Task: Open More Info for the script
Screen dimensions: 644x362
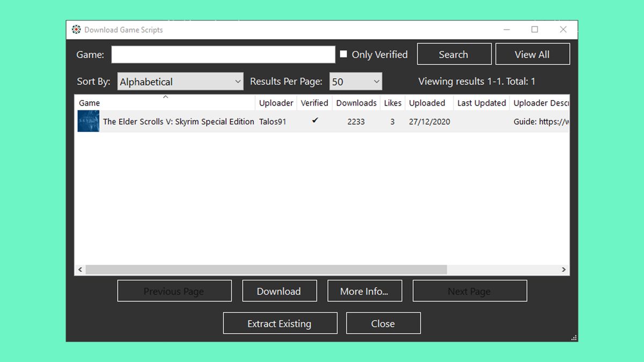Action: pos(364,291)
